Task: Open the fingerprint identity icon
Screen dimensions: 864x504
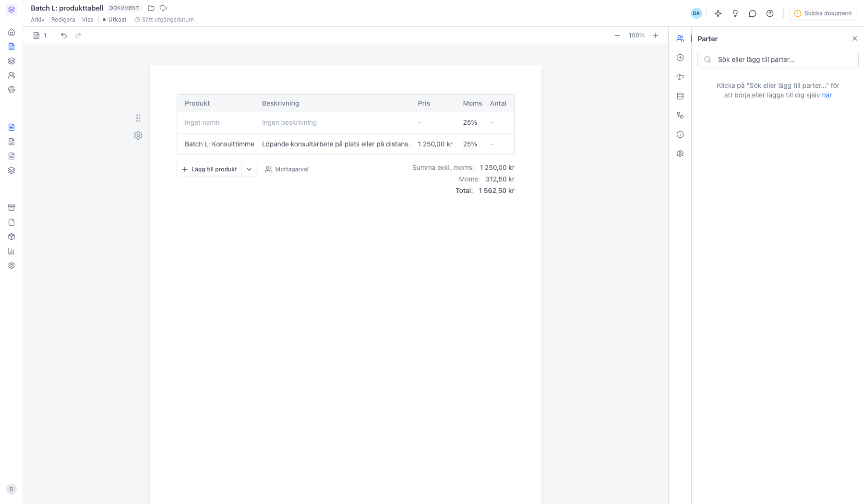Action: point(12,90)
